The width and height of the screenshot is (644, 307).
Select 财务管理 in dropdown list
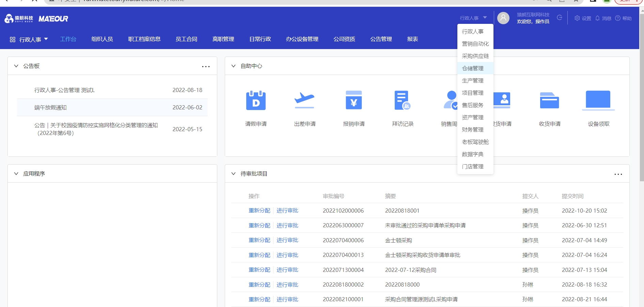point(475,129)
